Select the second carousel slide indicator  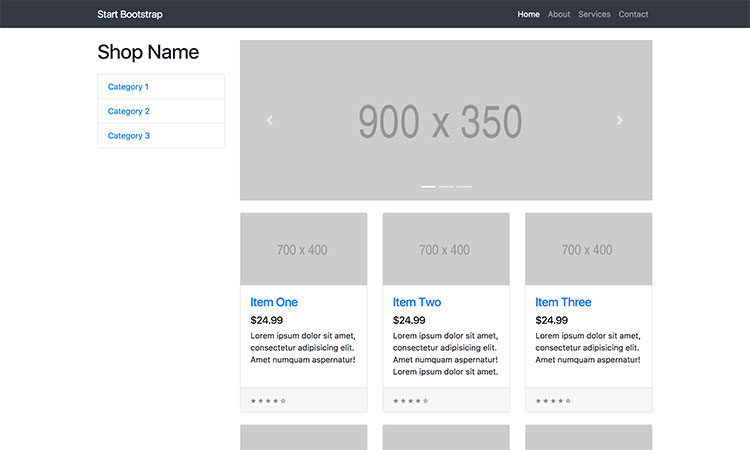tap(446, 187)
